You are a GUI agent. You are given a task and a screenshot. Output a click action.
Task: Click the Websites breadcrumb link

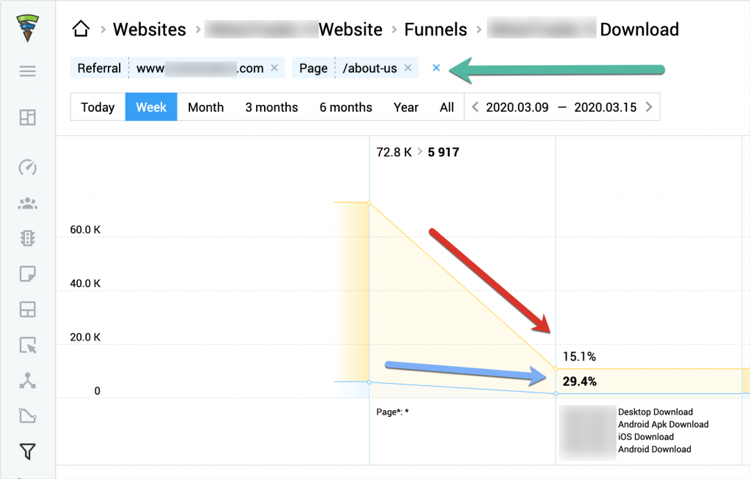(149, 29)
